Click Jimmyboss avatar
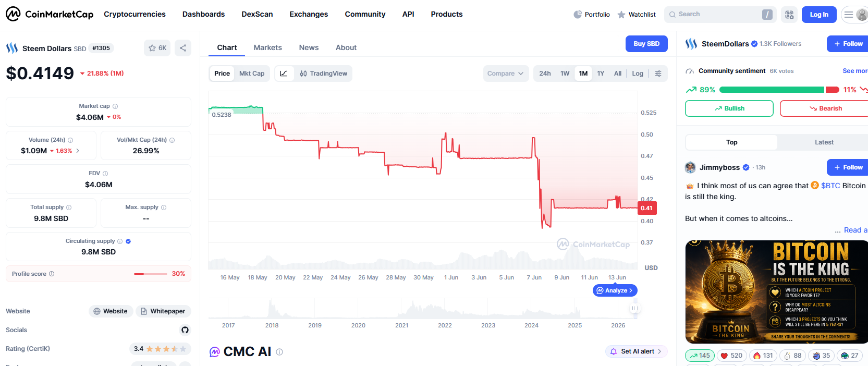The image size is (868, 366). pos(690,167)
